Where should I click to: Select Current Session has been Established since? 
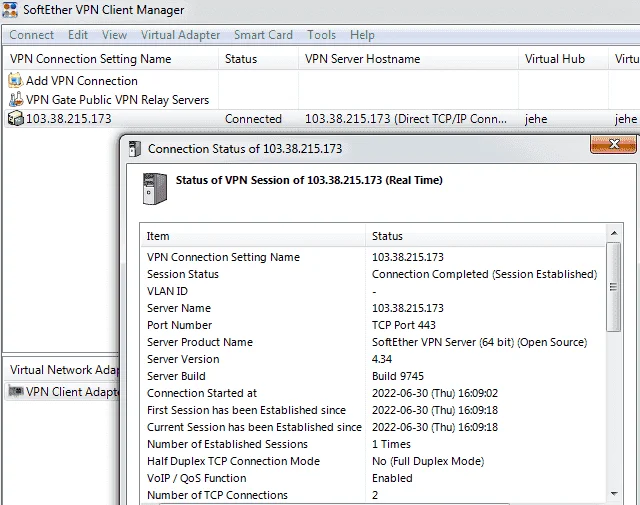pyautogui.click(x=254, y=427)
